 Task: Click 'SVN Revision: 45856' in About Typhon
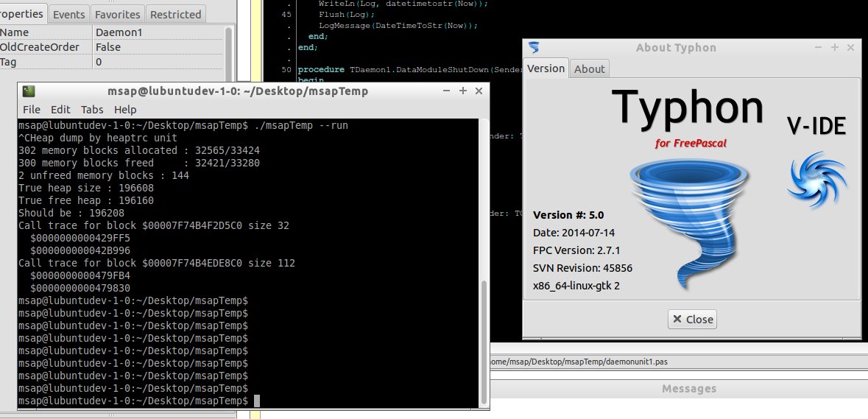coord(582,268)
